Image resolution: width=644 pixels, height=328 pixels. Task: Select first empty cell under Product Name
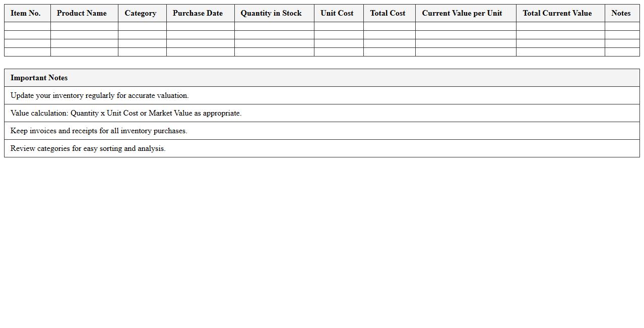(84, 26)
